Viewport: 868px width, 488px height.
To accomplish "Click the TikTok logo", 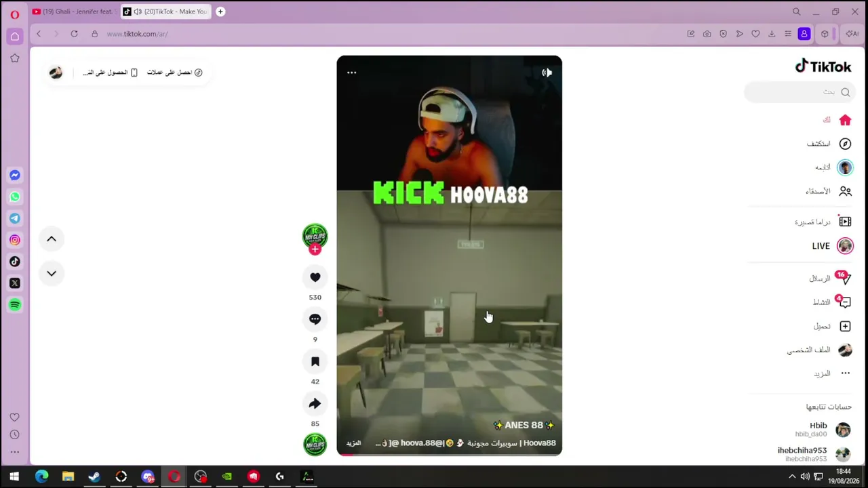I will pos(823,66).
